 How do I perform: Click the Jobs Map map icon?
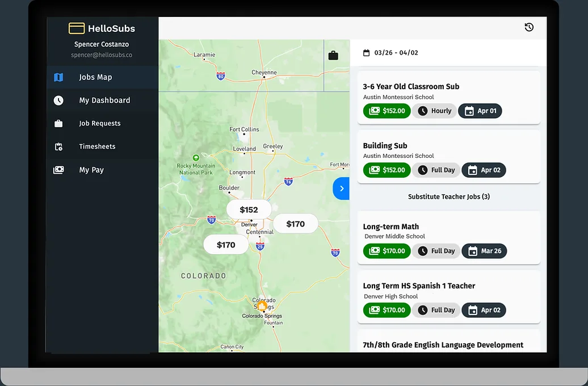(x=58, y=77)
